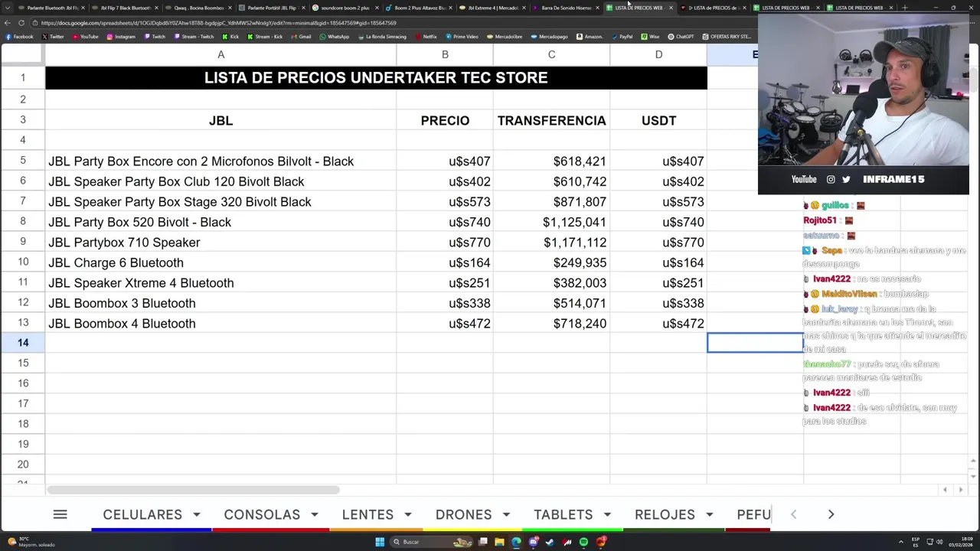The height and width of the screenshot is (551, 980).
Task: Click the taskbar Buscar search box
Action: point(429,542)
